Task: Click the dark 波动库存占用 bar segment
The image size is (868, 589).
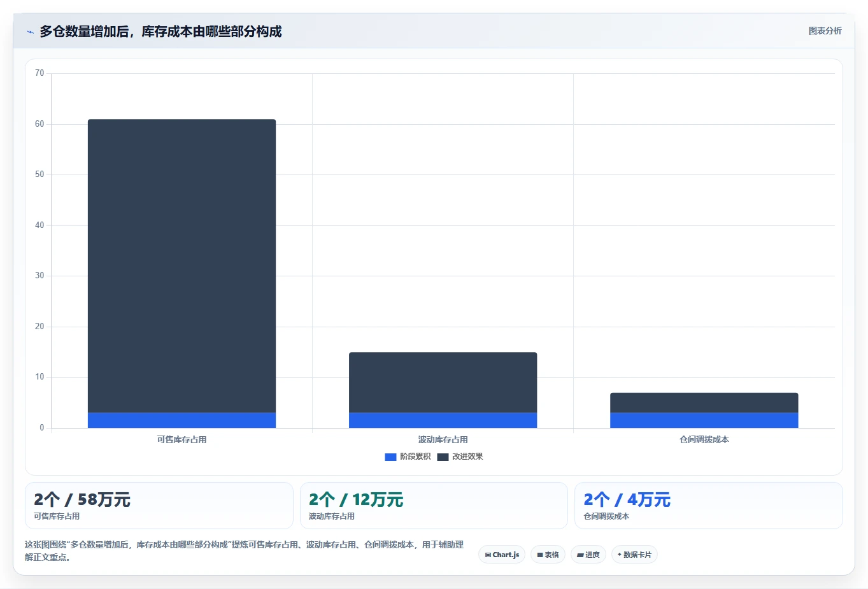Action: [x=443, y=382]
